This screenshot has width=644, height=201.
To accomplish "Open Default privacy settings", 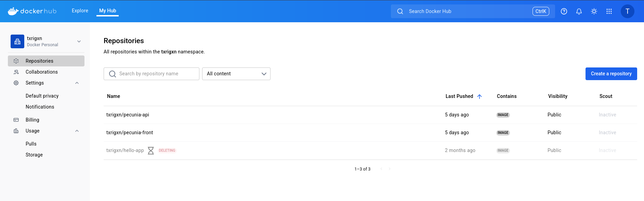I will point(42,96).
